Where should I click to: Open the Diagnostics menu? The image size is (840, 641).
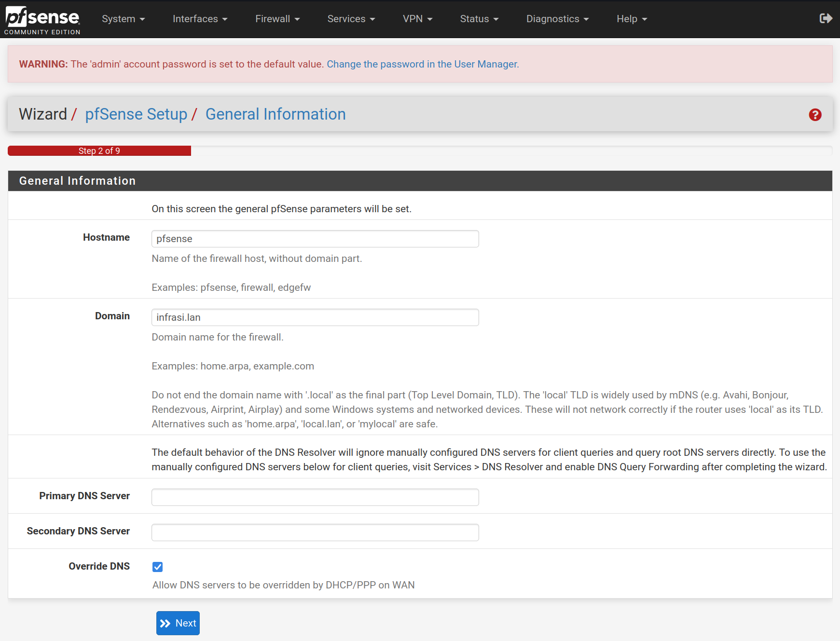click(557, 19)
